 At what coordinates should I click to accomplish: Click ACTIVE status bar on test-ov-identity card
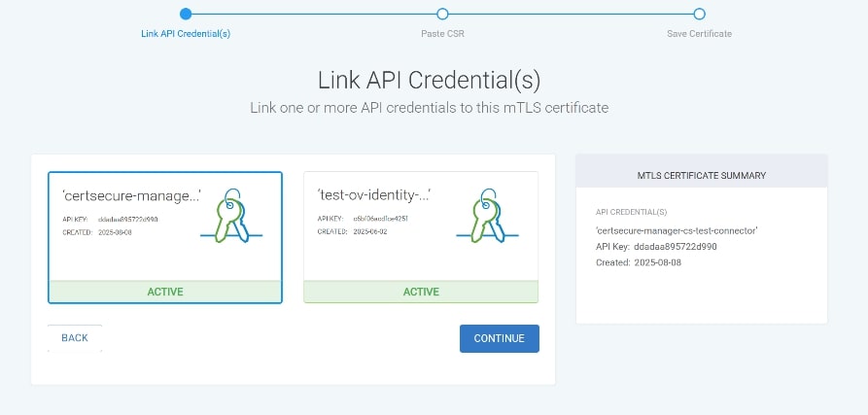[x=421, y=292]
